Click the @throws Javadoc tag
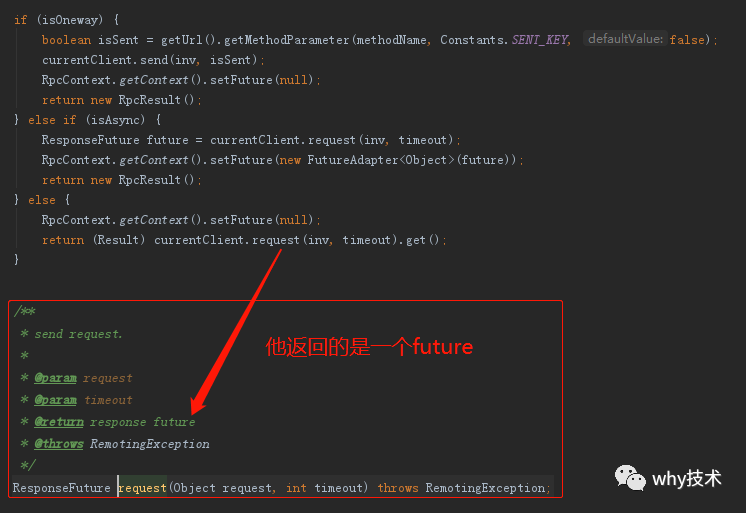This screenshot has width=746, height=513. [59, 444]
